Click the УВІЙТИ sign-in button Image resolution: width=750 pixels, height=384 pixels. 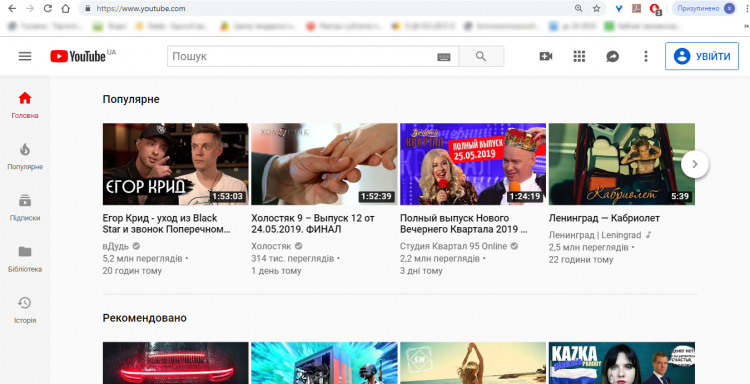coord(702,56)
